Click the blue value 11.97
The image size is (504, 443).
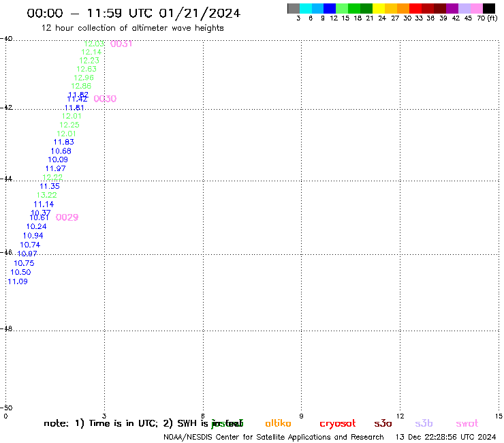click(55, 168)
